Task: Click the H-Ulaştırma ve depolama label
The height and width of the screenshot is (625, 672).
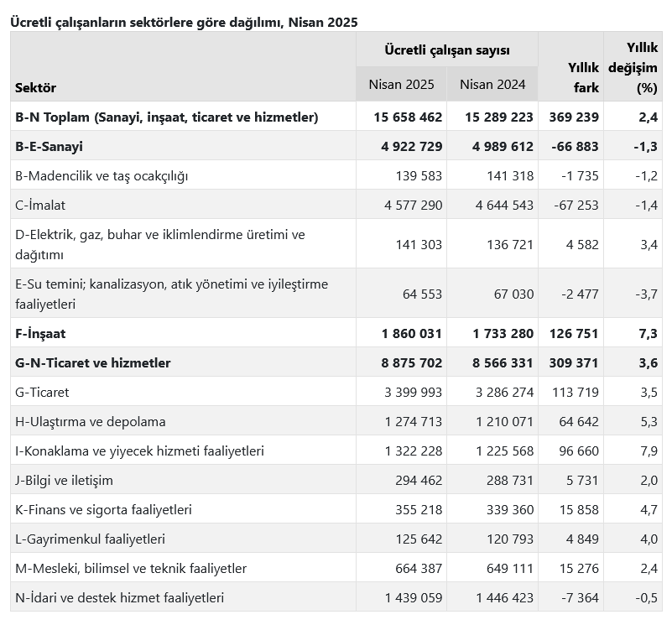Action: coord(91,421)
